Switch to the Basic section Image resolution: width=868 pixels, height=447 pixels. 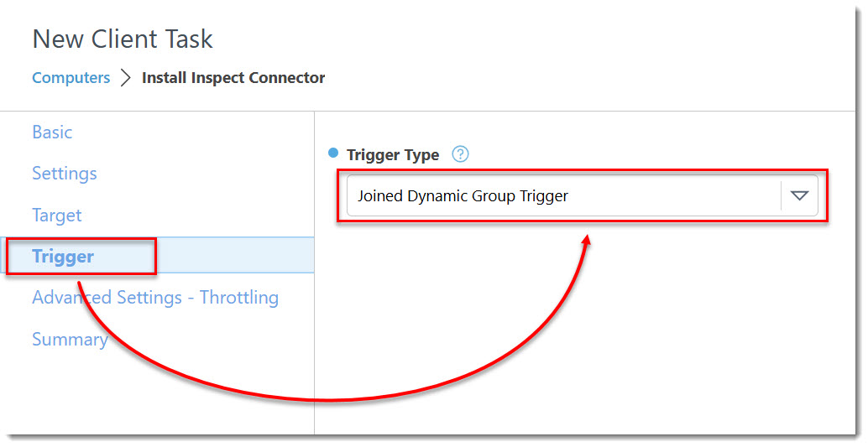point(52,133)
